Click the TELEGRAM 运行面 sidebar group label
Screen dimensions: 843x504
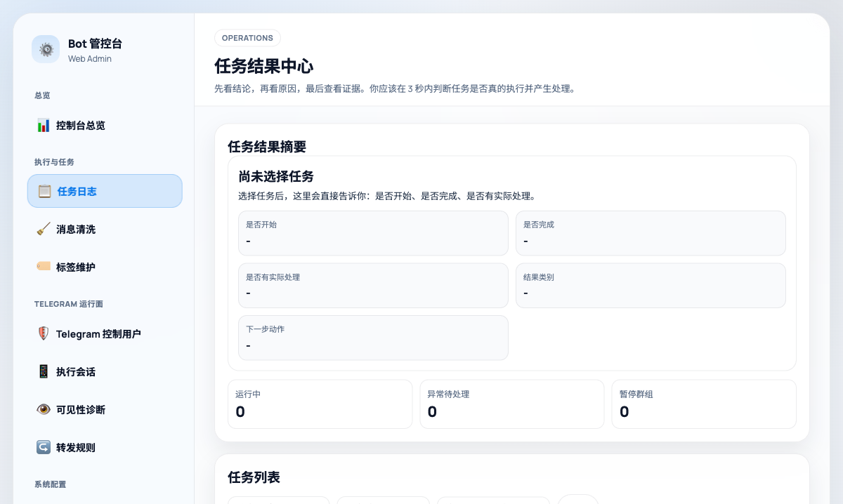point(69,304)
